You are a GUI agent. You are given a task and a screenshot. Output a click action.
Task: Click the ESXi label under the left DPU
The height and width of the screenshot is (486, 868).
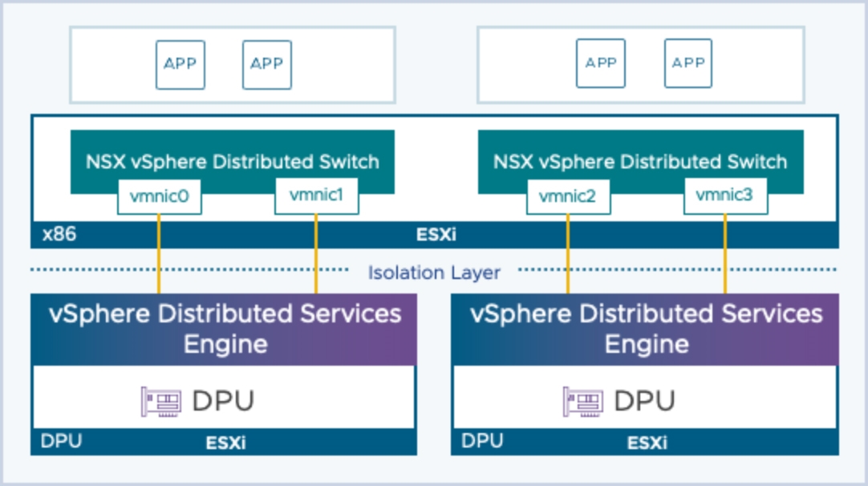pyautogui.click(x=226, y=443)
